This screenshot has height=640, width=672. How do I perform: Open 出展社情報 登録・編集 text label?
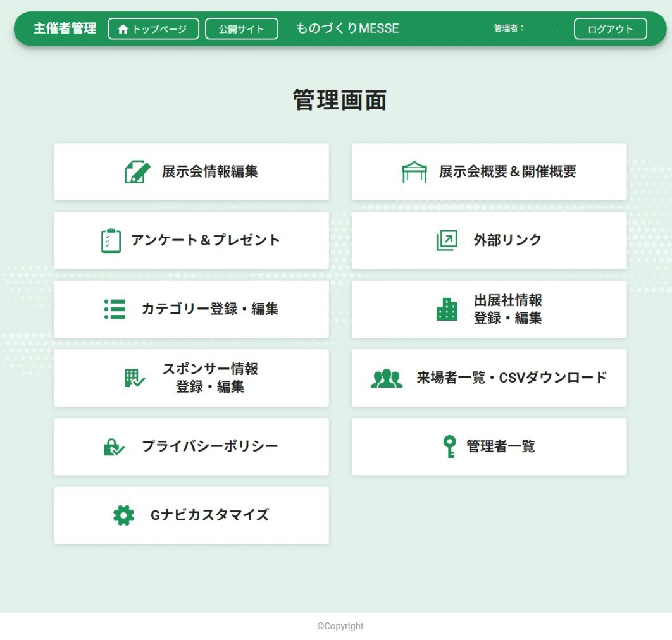[x=508, y=309]
